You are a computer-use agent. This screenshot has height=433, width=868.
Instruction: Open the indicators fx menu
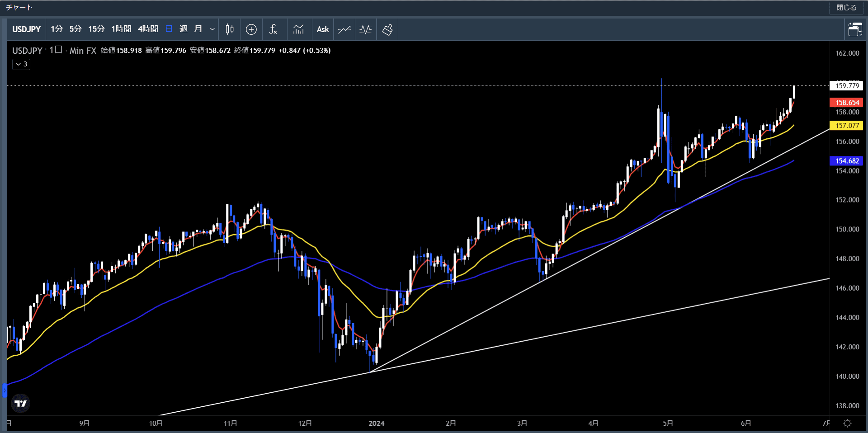(273, 29)
